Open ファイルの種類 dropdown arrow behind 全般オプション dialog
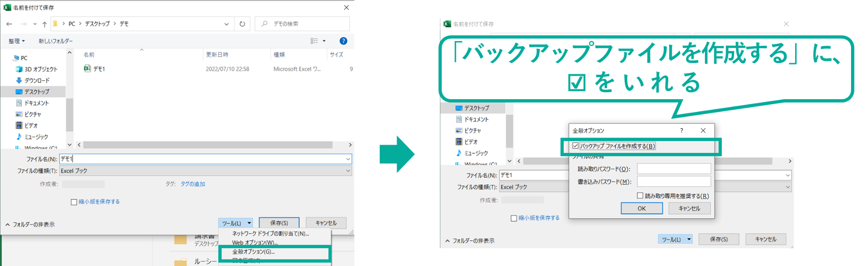The width and height of the screenshot is (868, 266). [x=787, y=187]
